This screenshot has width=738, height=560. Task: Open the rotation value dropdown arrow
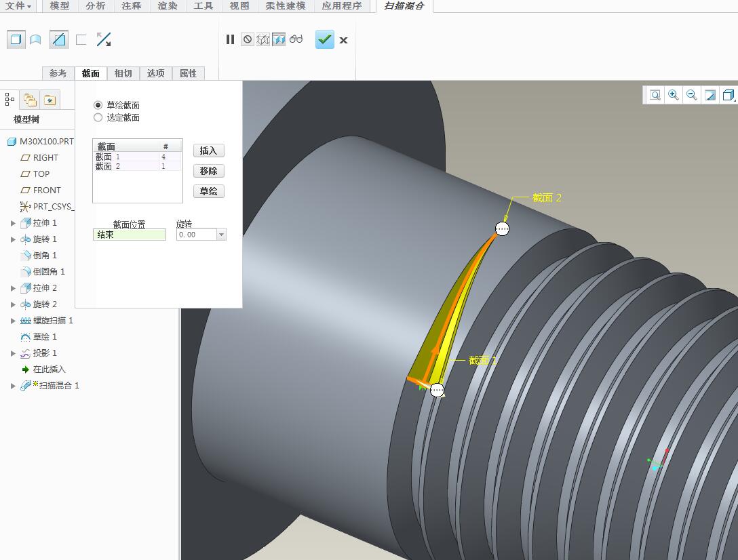pyautogui.click(x=221, y=235)
